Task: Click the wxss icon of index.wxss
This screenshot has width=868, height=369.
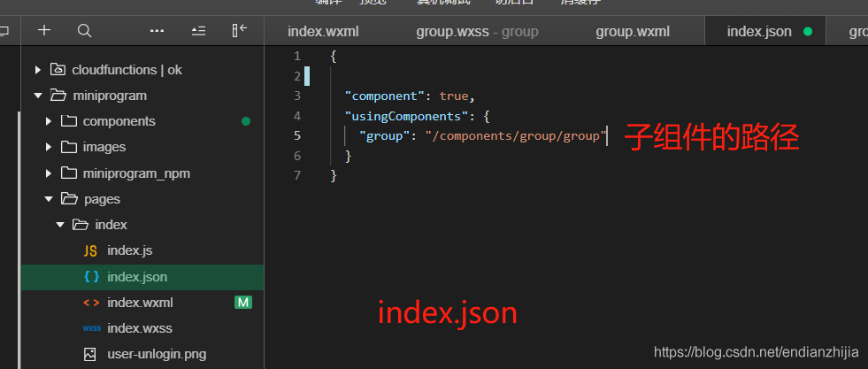Action: tap(92, 328)
